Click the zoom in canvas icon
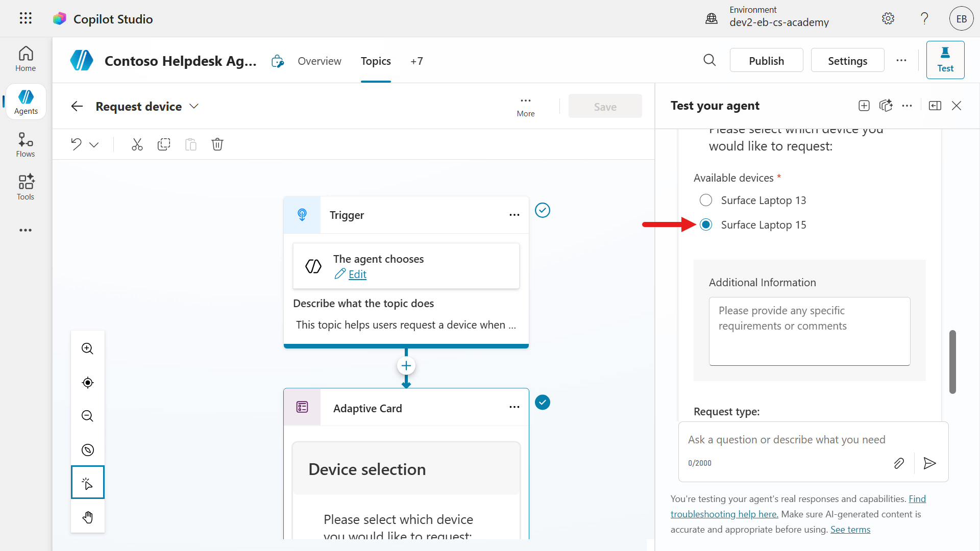Image resolution: width=980 pixels, height=551 pixels. [88, 348]
